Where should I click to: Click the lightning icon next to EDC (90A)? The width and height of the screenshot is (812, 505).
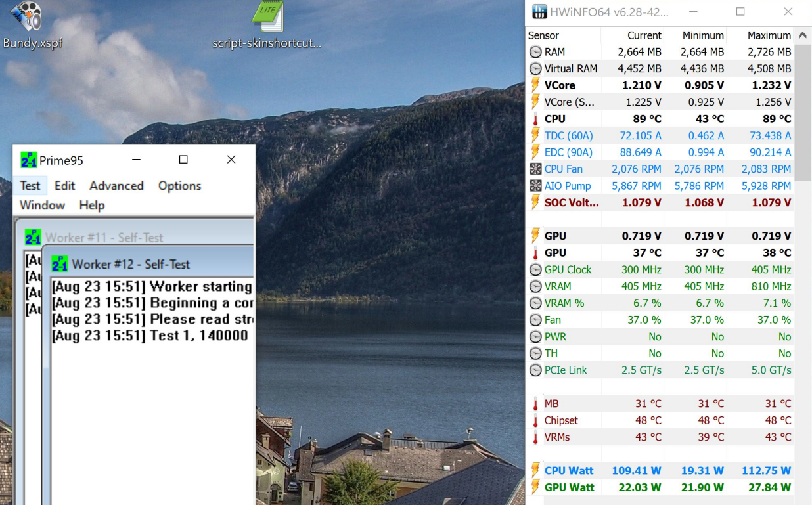pyautogui.click(x=536, y=152)
